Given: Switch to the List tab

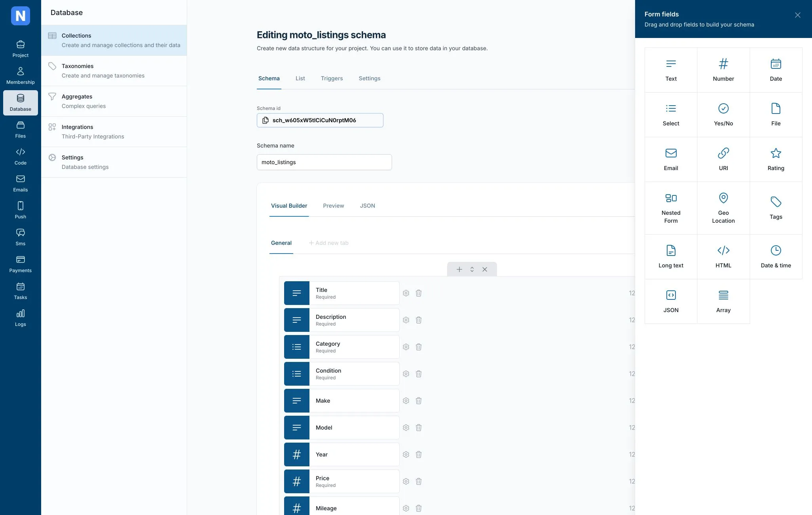Looking at the screenshot, I should pos(300,78).
